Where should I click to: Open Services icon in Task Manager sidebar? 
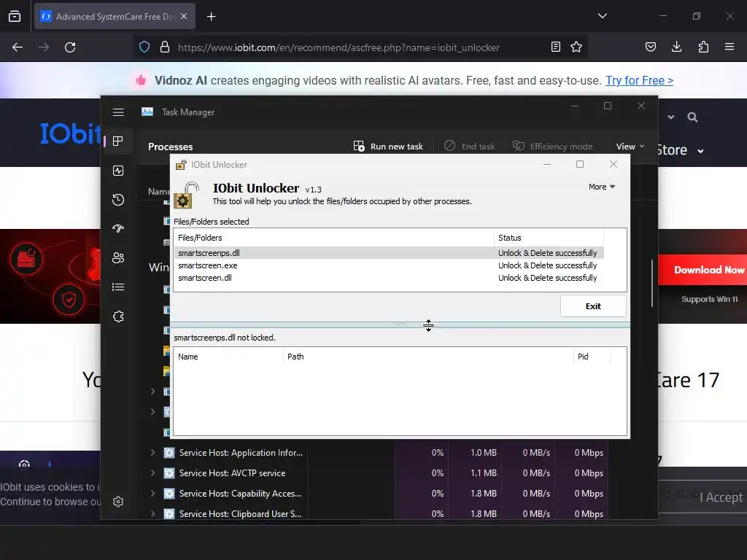tap(118, 316)
